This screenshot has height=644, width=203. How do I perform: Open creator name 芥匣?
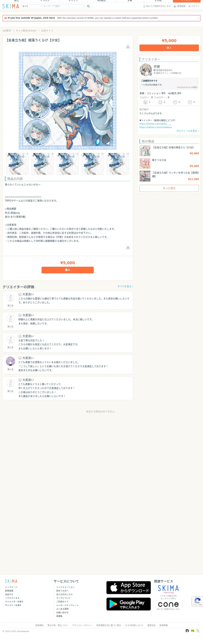[157, 67]
